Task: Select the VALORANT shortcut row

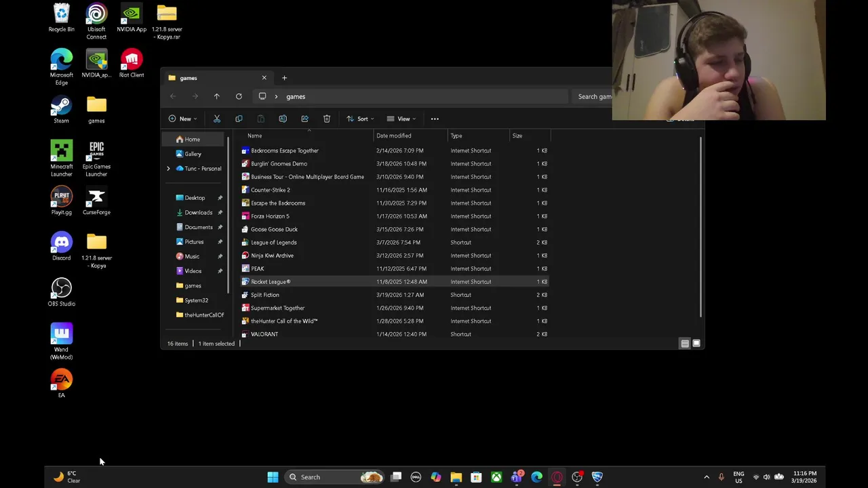Action: pos(395,334)
